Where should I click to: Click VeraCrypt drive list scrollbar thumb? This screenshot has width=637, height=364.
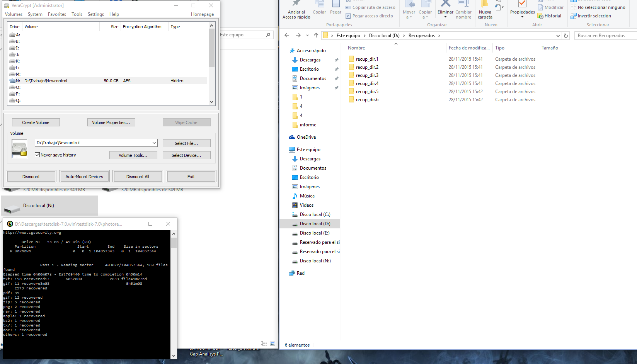(211, 48)
